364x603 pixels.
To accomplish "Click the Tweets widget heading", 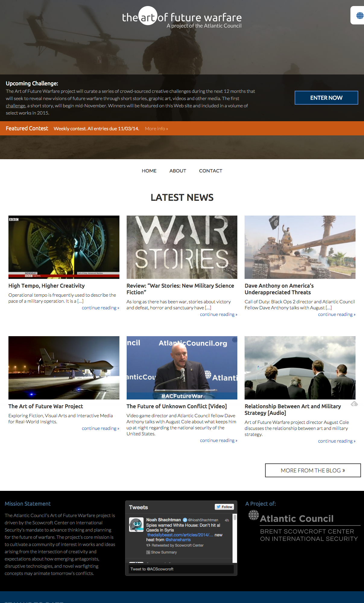I will tap(138, 507).
